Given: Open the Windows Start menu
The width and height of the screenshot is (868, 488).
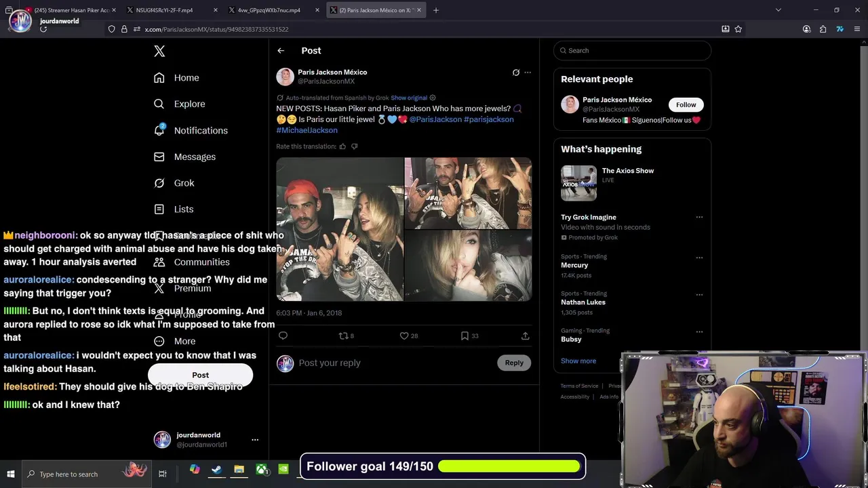Looking at the screenshot, I should click(11, 474).
